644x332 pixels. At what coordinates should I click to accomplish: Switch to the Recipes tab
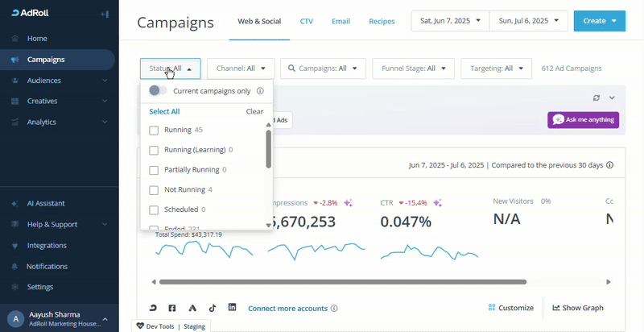[x=382, y=22]
